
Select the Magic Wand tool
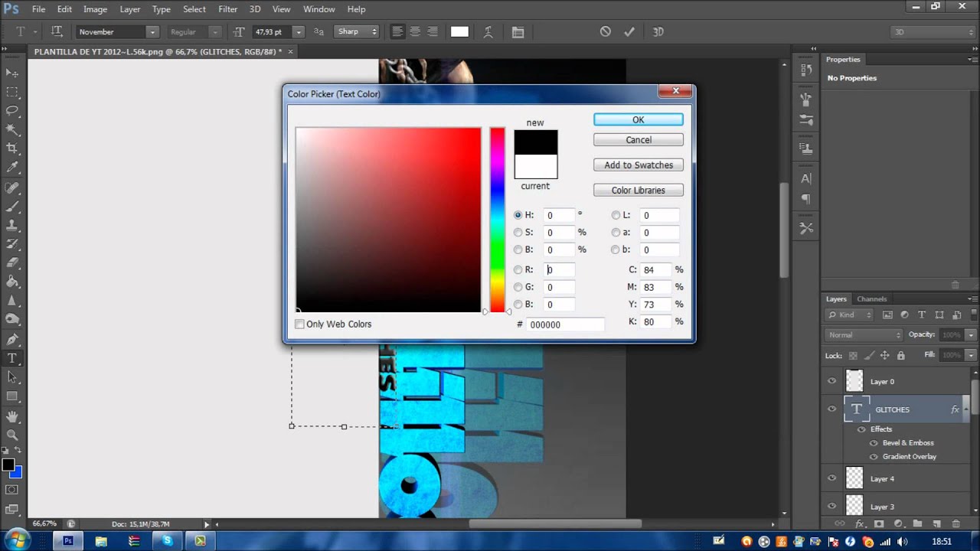point(12,129)
